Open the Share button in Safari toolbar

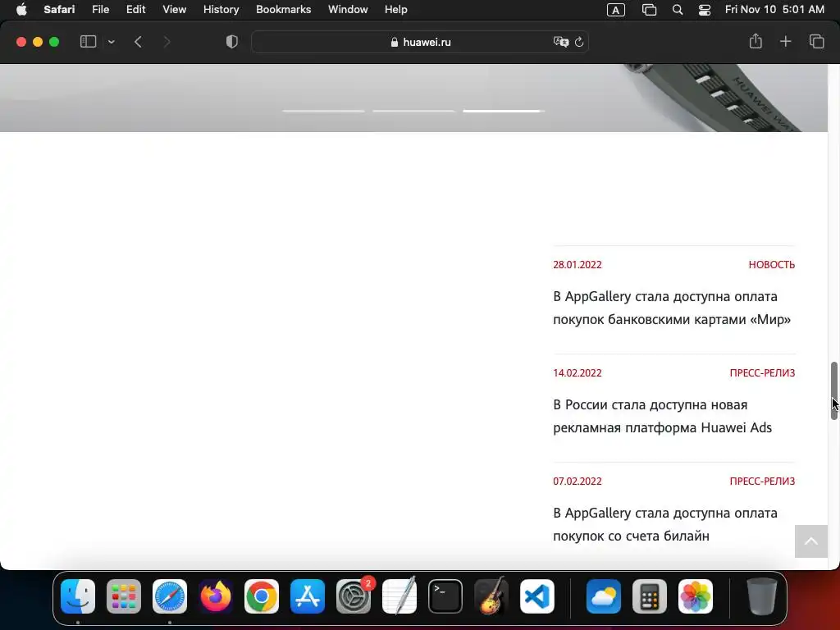[x=756, y=41]
